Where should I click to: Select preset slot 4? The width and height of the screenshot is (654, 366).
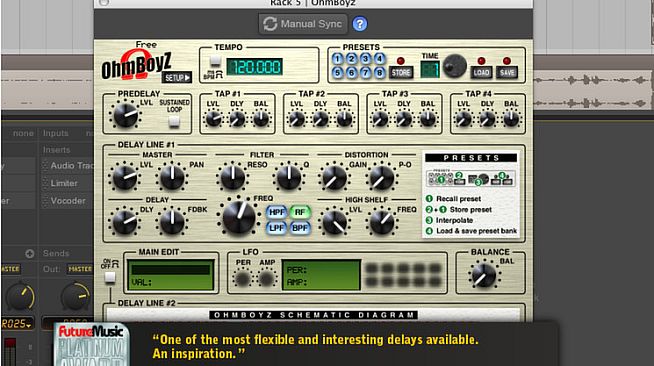379,59
